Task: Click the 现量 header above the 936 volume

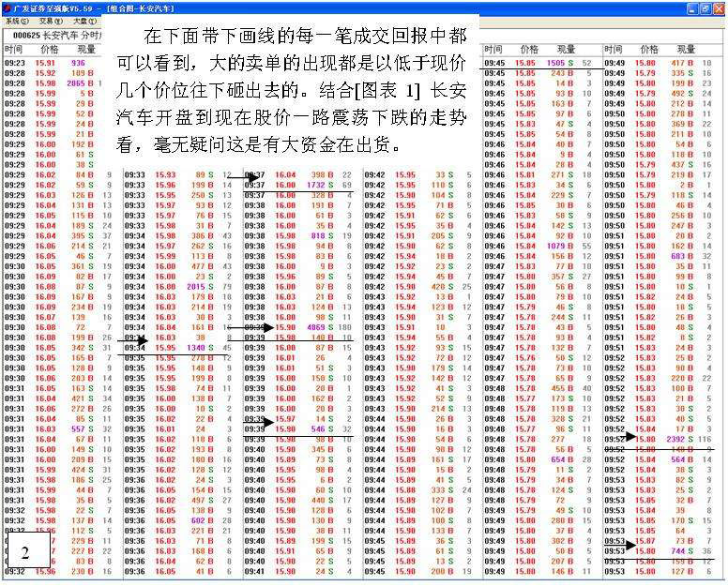Action: [x=86, y=49]
